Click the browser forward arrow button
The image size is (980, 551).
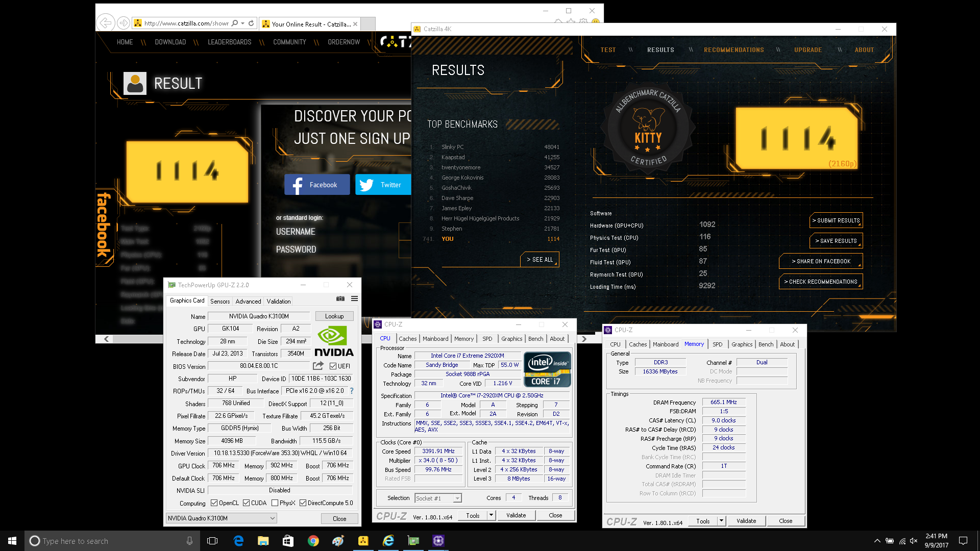pos(123,23)
